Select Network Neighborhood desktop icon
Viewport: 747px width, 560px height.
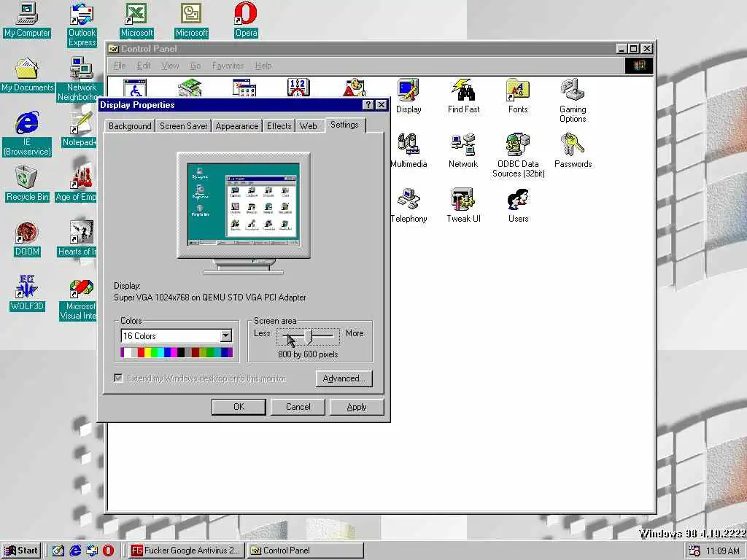point(80,79)
